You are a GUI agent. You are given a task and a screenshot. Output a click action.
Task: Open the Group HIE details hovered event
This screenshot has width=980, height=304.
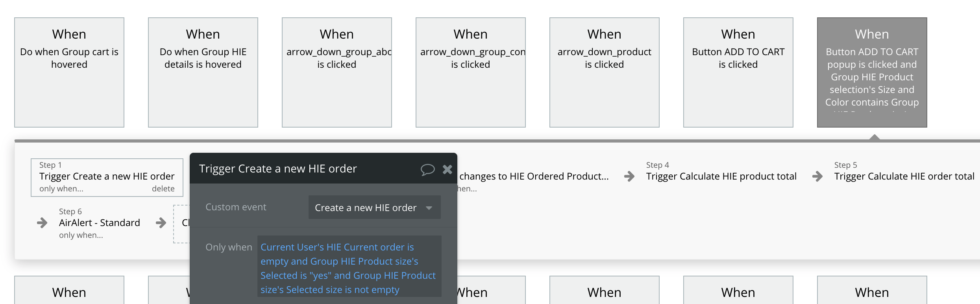(x=203, y=72)
